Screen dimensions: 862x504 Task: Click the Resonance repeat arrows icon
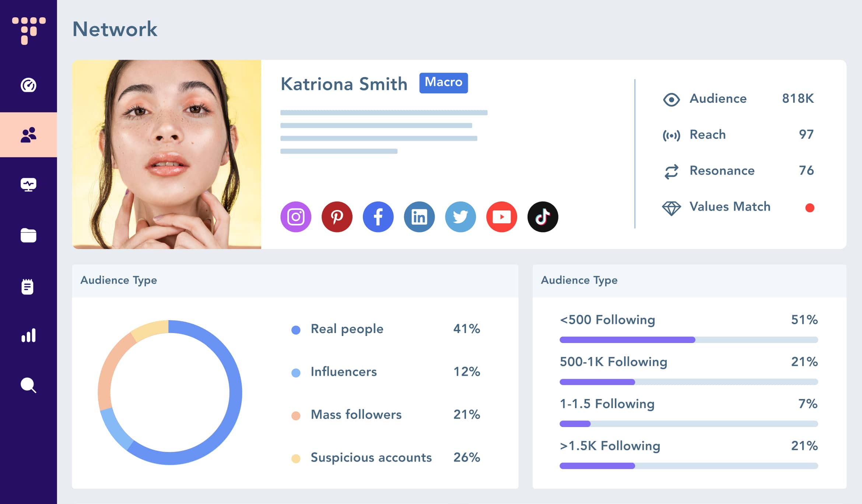click(671, 172)
